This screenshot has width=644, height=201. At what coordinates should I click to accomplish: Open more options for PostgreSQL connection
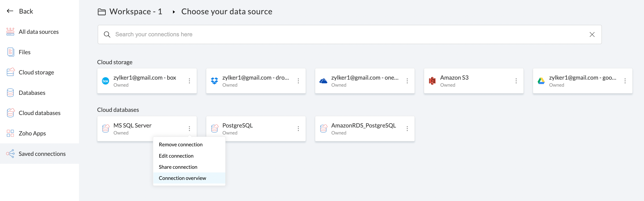pyautogui.click(x=298, y=128)
